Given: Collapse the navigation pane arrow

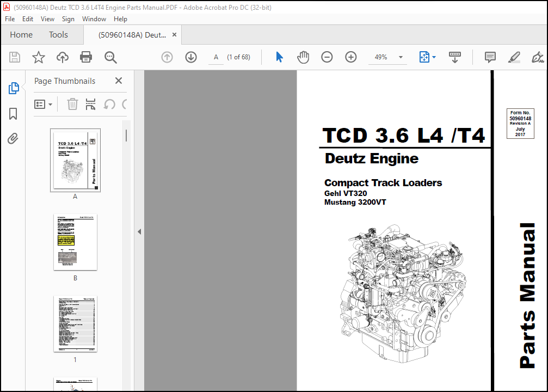Looking at the screenshot, I should 139,231.
